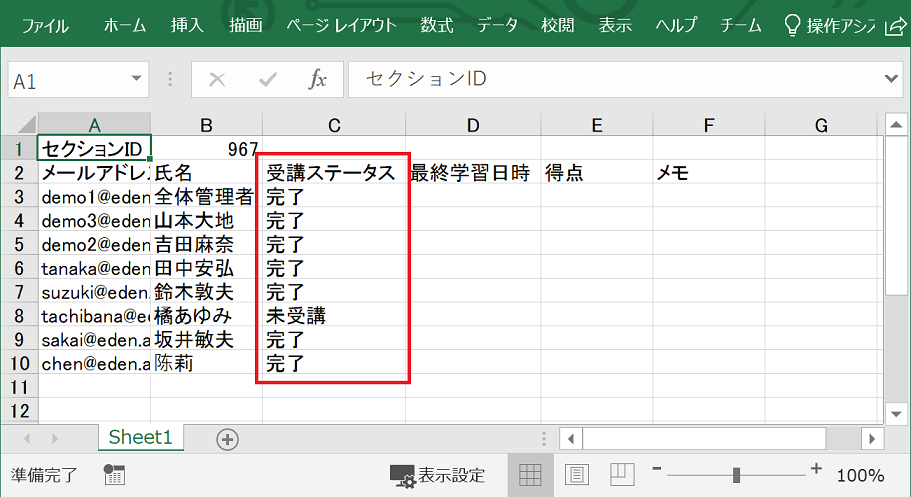
Task: Click the next sheet navigation arrow
Action: (55, 439)
